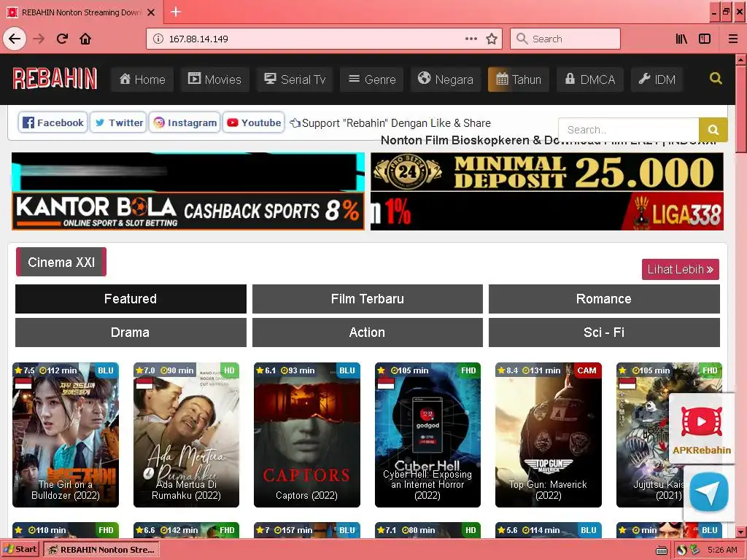The image size is (747, 560).
Task: Open the Movies menu item
Action: [215, 79]
